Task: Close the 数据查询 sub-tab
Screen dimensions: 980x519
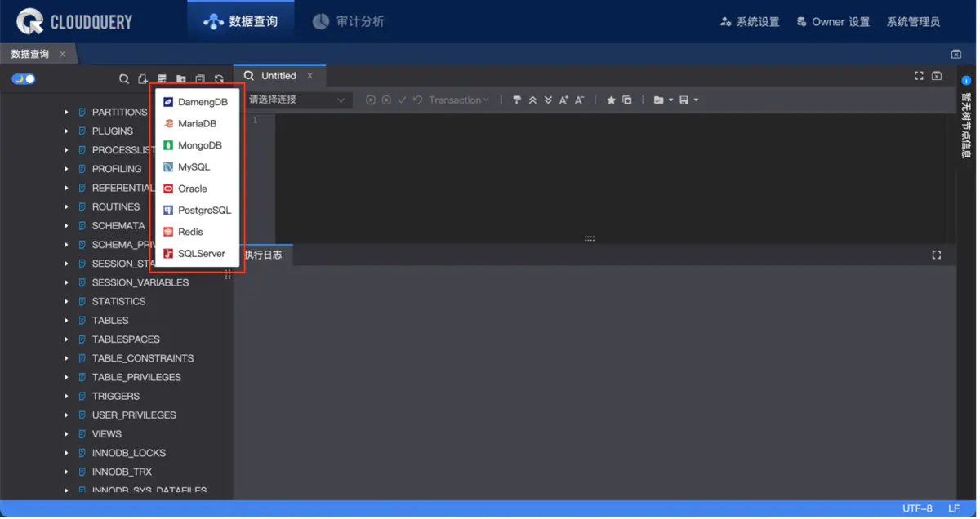Action: coord(62,54)
